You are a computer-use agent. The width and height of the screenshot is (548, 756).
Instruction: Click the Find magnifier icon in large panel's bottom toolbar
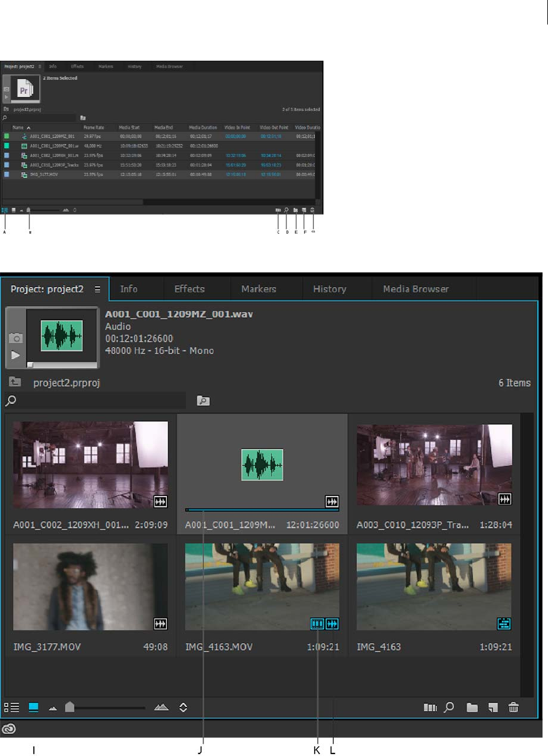click(449, 708)
